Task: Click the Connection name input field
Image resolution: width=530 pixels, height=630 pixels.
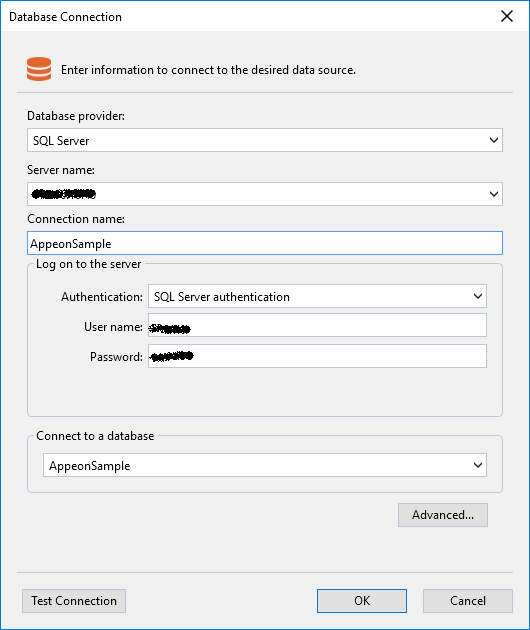Action: (265, 243)
